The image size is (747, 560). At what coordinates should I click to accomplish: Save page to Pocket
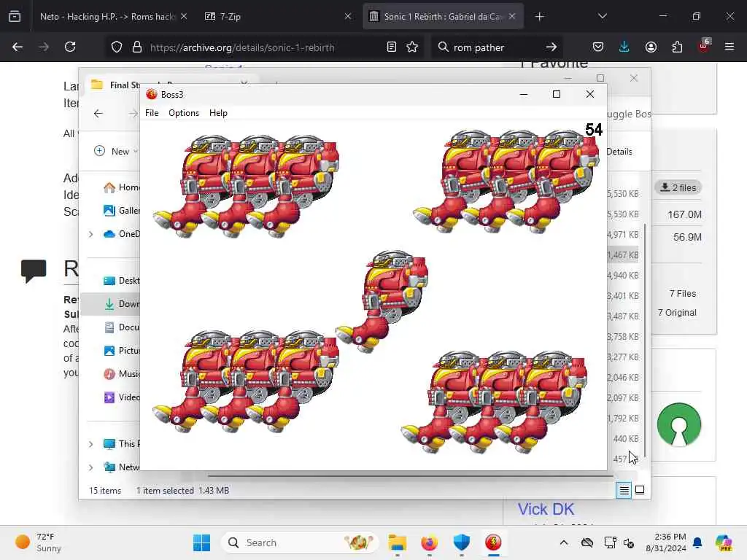pyautogui.click(x=598, y=47)
